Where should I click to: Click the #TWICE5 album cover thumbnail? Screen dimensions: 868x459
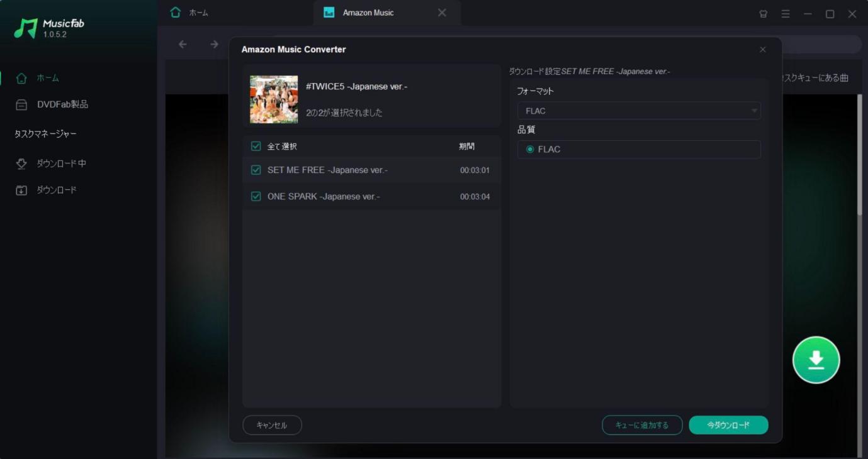274,99
